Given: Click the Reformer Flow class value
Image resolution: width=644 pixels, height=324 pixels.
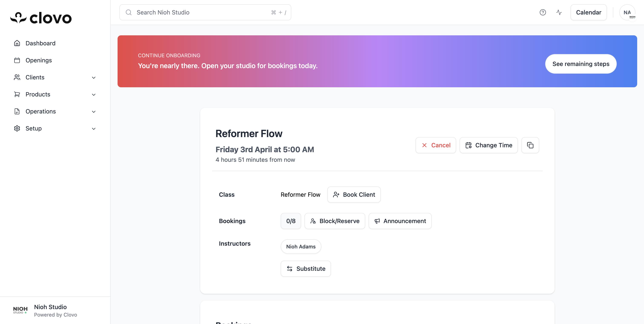Looking at the screenshot, I should [x=300, y=195].
